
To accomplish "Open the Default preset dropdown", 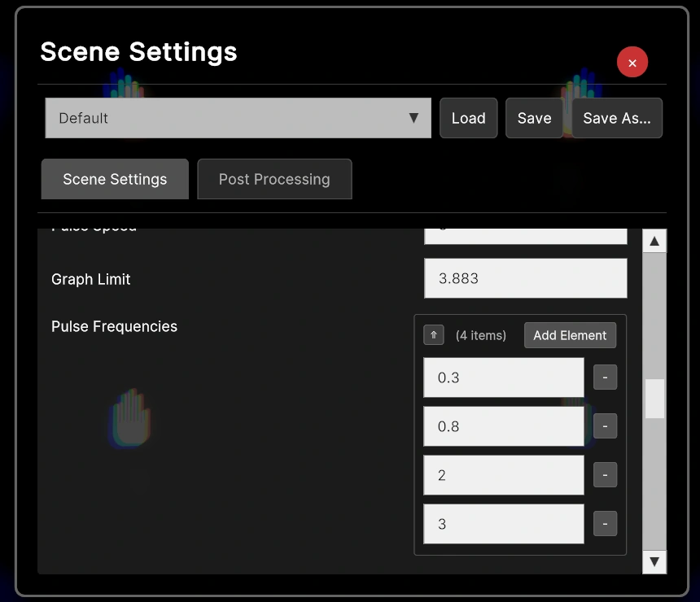I will click(x=238, y=118).
